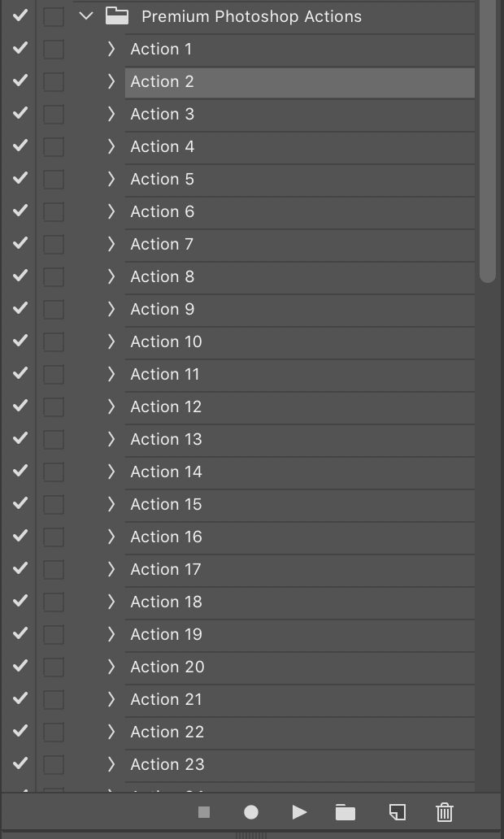This screenshot has height=839, width=504.
Task: Enable the modal control box for Action 20
Action: [53, 666]
